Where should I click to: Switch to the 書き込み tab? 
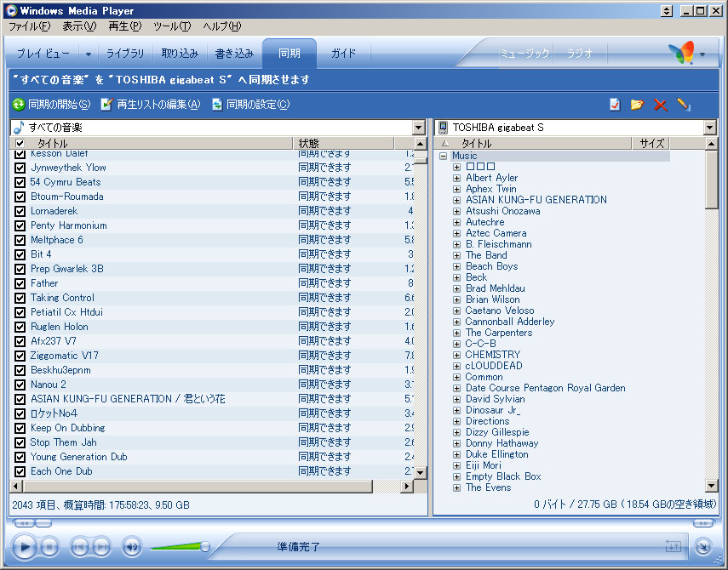(234, 54)
